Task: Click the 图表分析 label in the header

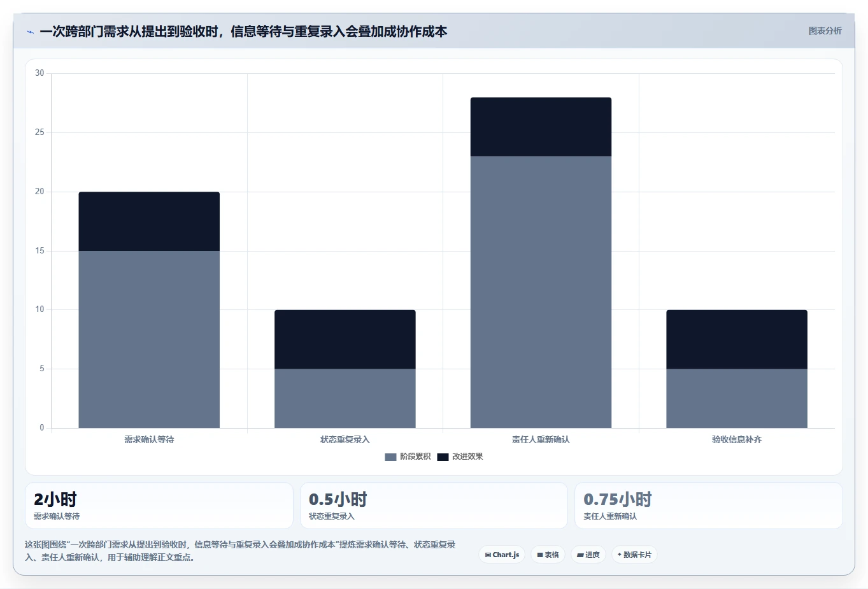Action: click(825, 31)
